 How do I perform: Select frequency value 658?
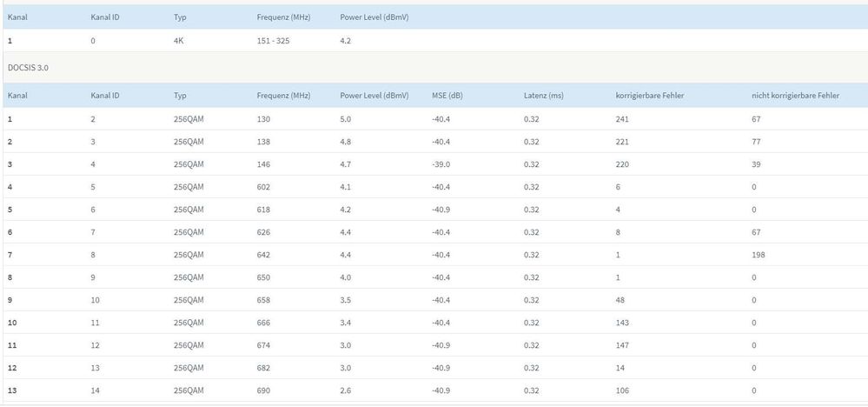[x=263, y=300]
